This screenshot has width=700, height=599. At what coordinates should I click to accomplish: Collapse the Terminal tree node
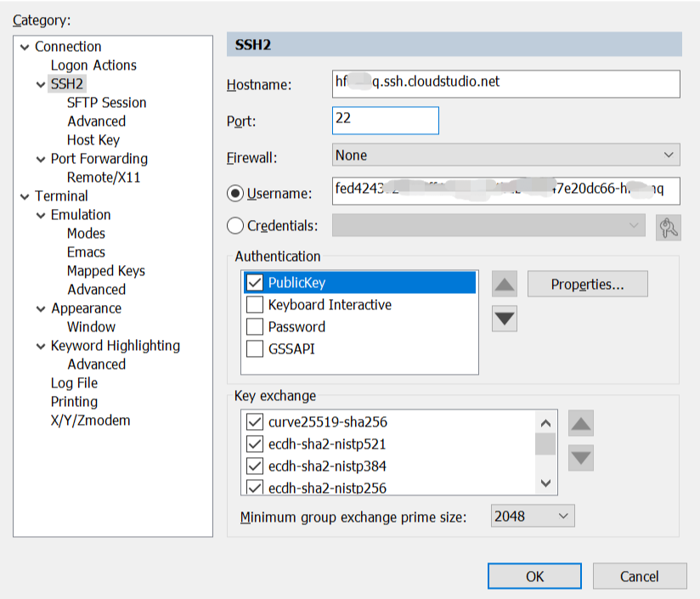(25, 196)
